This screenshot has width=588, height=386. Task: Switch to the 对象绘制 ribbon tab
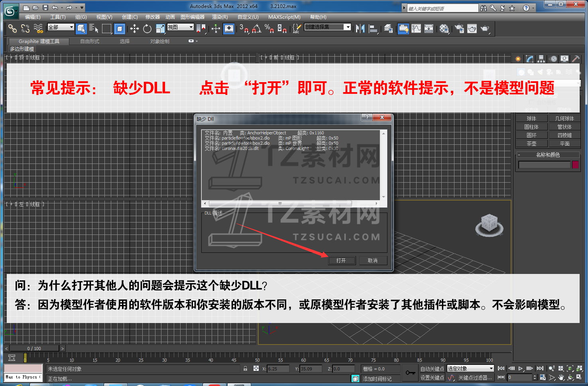(160, 41)
